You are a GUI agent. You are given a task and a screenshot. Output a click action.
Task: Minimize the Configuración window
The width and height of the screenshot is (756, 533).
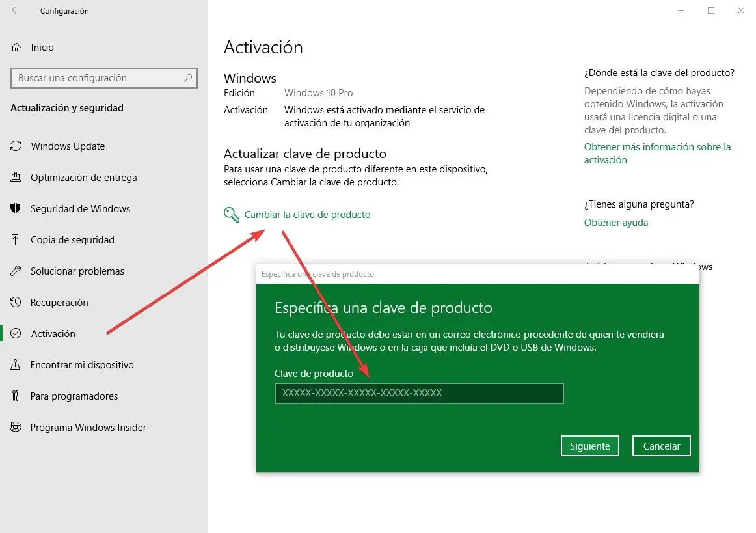click(x=681, y=10)
